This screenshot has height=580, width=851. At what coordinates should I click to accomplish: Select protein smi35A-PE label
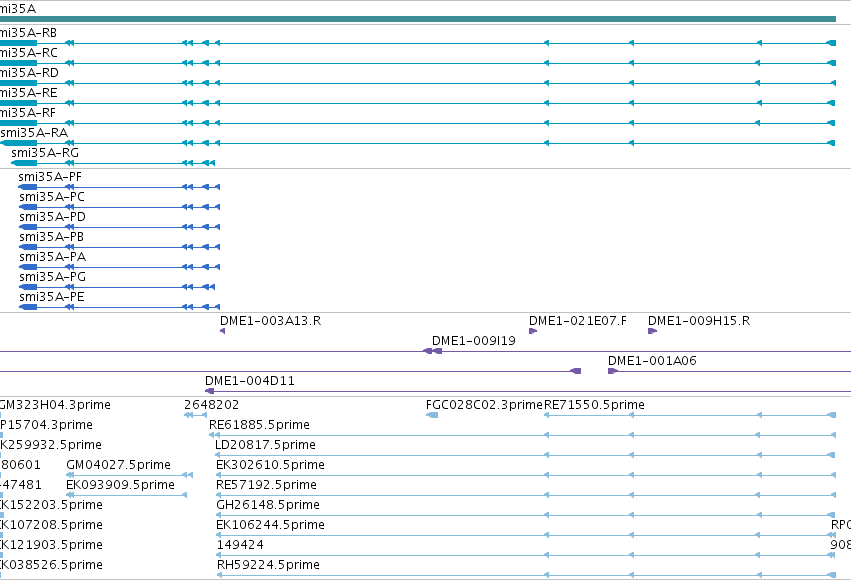coord(52,297)
